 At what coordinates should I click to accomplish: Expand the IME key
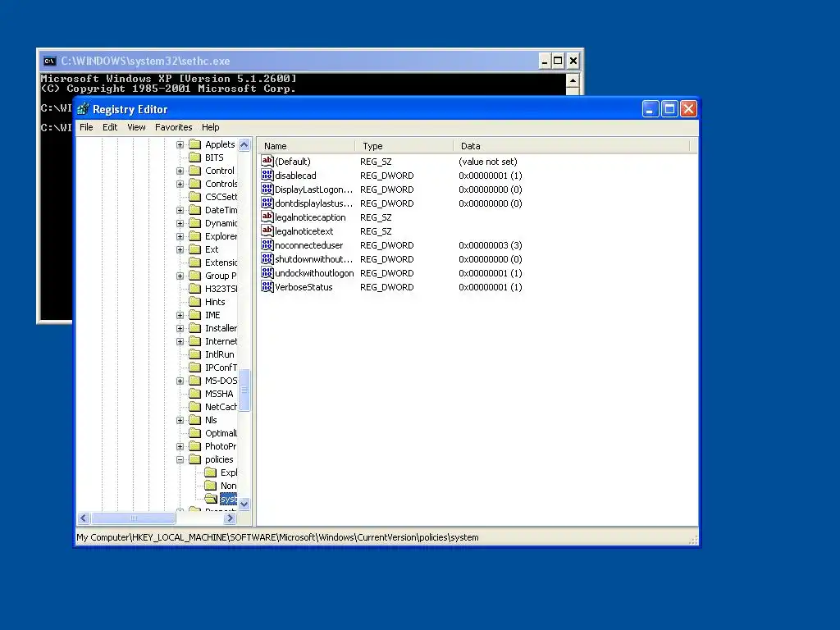[x=180, y=315]
